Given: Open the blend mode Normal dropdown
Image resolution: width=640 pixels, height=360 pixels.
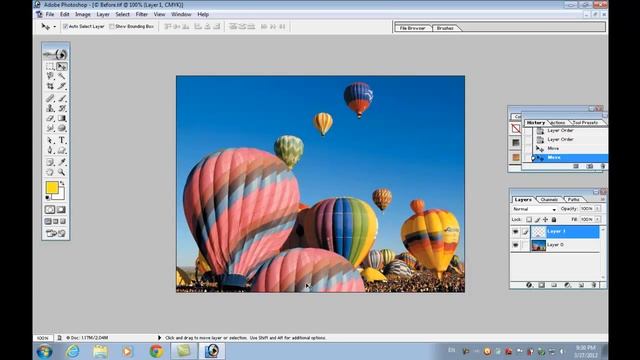Looking at the screenshot, I should (534, 209).
